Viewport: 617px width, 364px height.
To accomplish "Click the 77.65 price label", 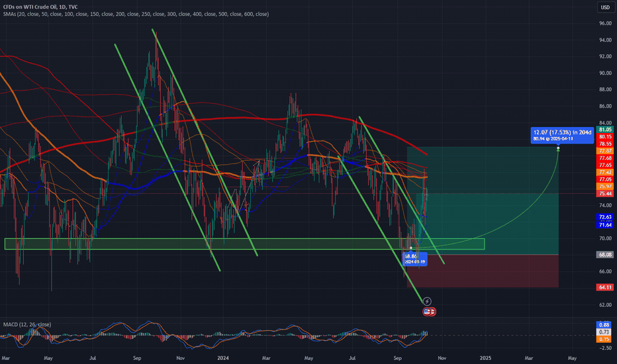I will click(605, 165).
